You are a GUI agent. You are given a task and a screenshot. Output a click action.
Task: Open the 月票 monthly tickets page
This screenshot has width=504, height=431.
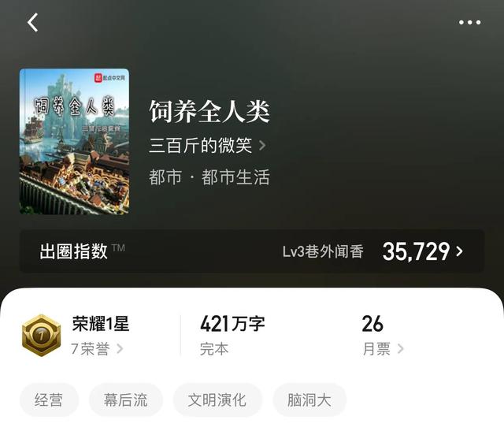tap(383, 348)
